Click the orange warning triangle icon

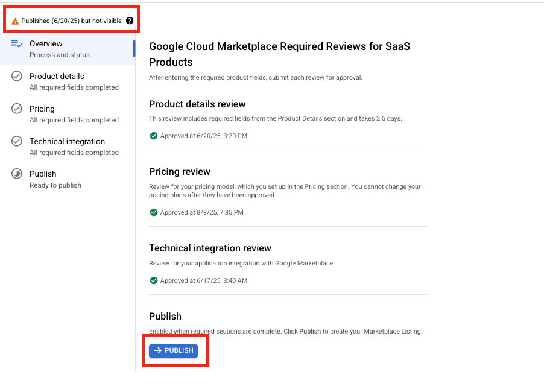[15, 21]
